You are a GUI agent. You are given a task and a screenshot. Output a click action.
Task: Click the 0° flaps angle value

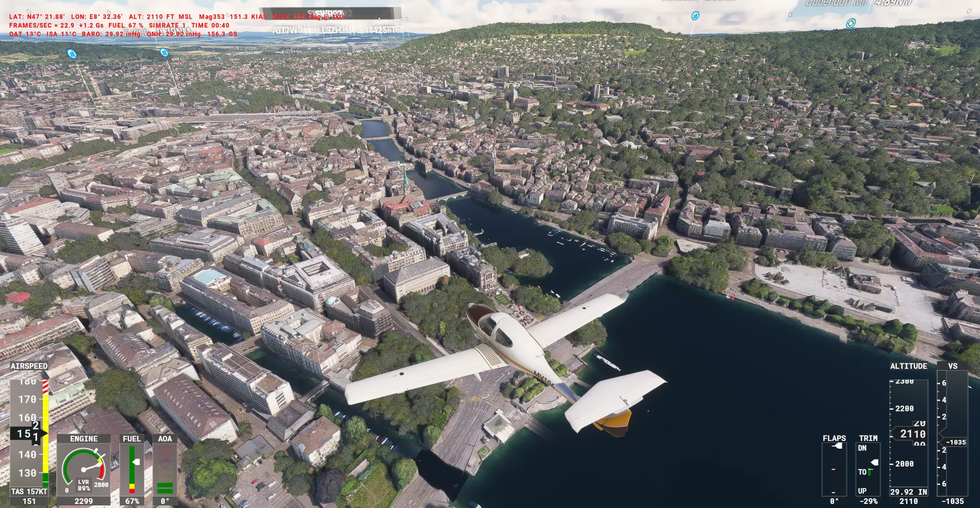834,501
